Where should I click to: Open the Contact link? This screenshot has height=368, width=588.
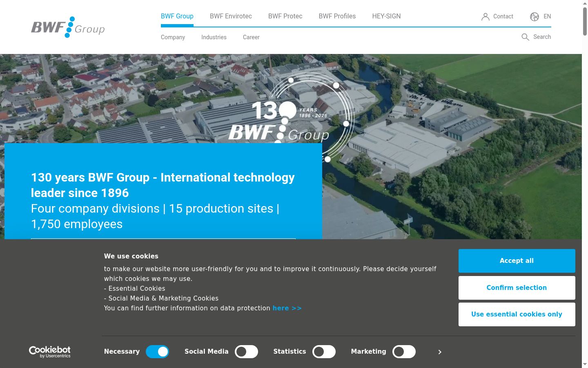pos(503,16)
